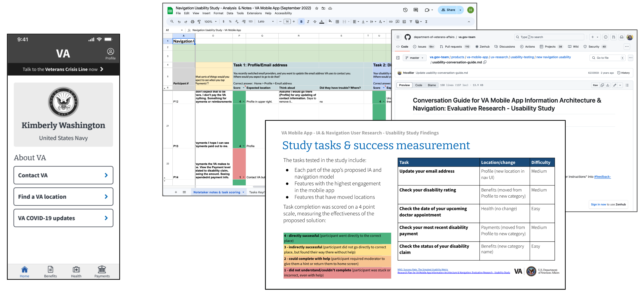Toggle bold formatting button

pyautogui.click(x=301, y=22)
